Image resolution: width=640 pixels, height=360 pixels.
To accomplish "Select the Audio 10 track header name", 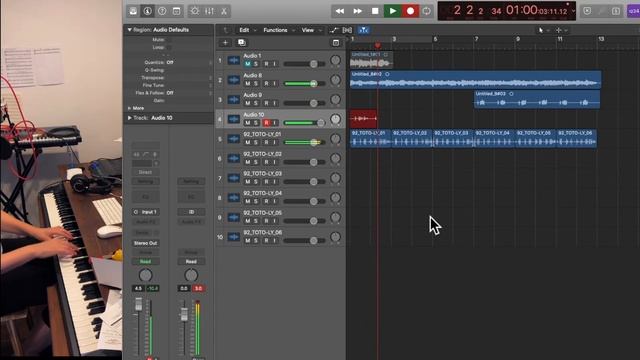I will click(253, 115).
